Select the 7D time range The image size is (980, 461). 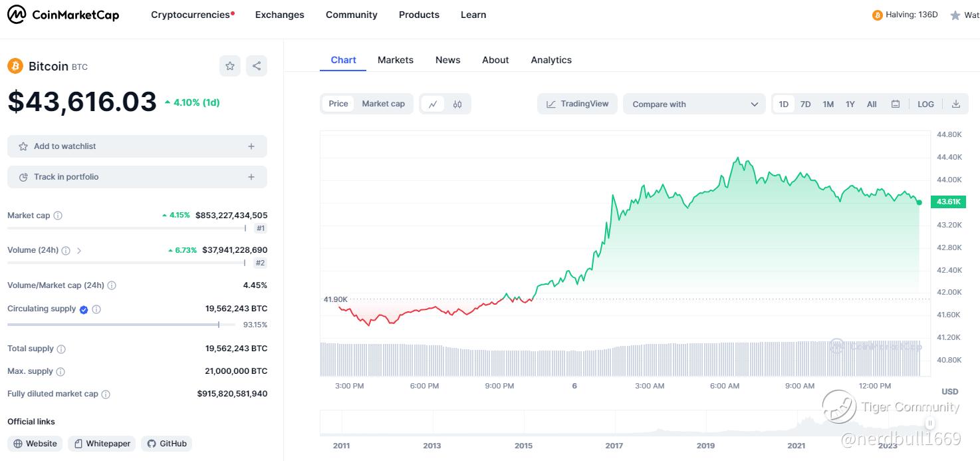[805, 104]
